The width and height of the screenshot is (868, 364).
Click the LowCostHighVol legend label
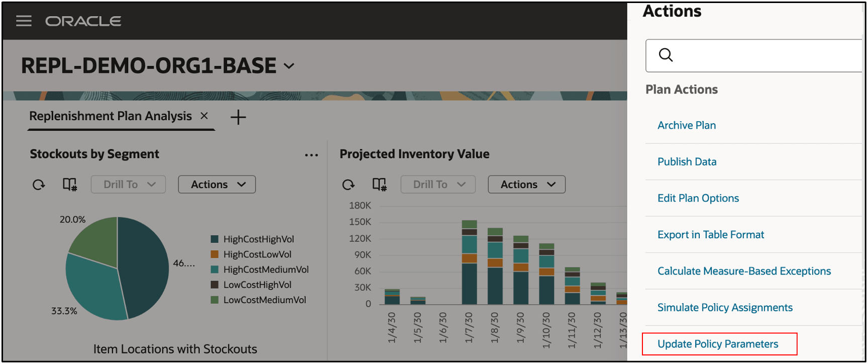257,285
